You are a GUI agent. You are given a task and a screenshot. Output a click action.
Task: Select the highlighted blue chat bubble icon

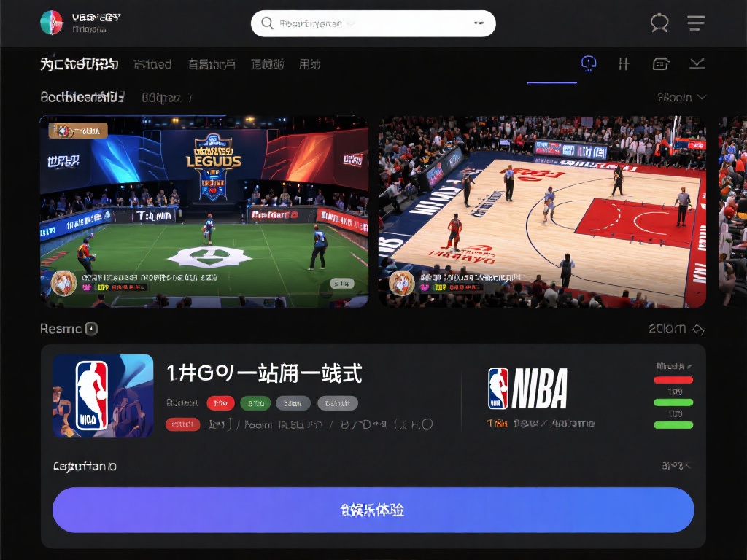point(589,64)
